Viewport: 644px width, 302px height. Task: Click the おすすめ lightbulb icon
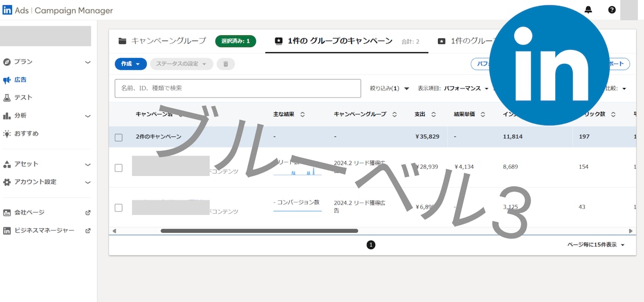point(7,133)
